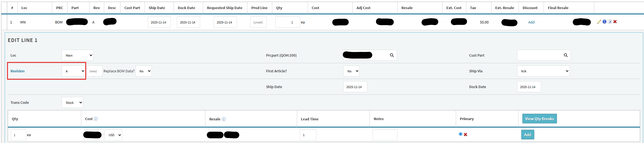The image size is (644, 143).
Task: Open the Replace BOM Data dropdown
Action: pos(143,71)
